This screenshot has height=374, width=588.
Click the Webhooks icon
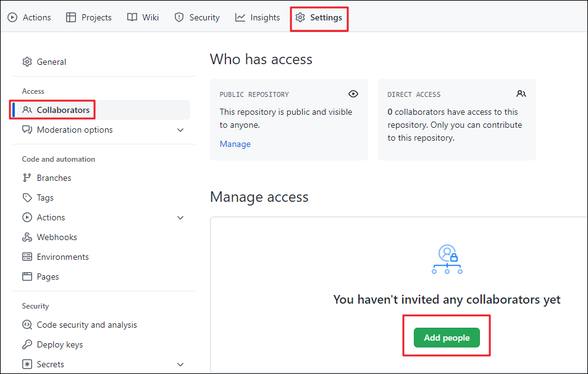pyautogui.click(x=27, y=237)
